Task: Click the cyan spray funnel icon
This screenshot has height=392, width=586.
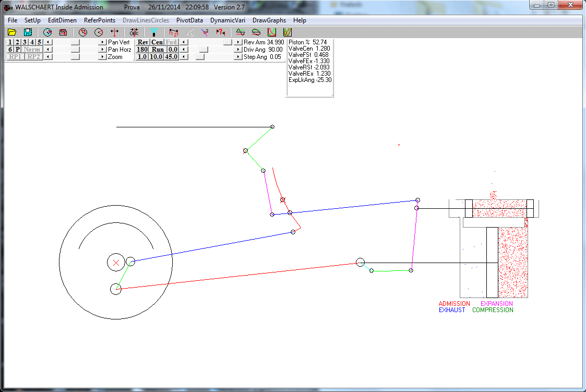Action: coord(153,32)
